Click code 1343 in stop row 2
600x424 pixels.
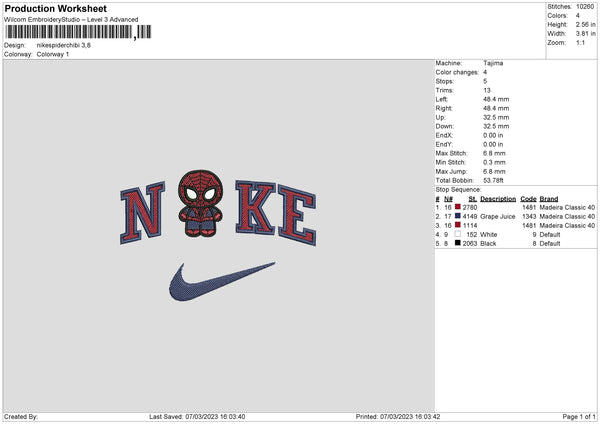pos(529,216)
